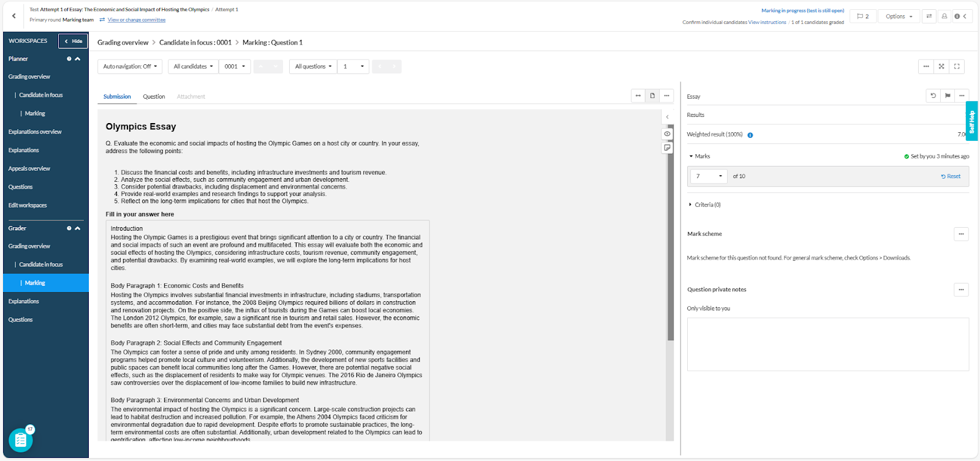
Task: Open submission panel ellipsis menu
Action: pos(666,96)
